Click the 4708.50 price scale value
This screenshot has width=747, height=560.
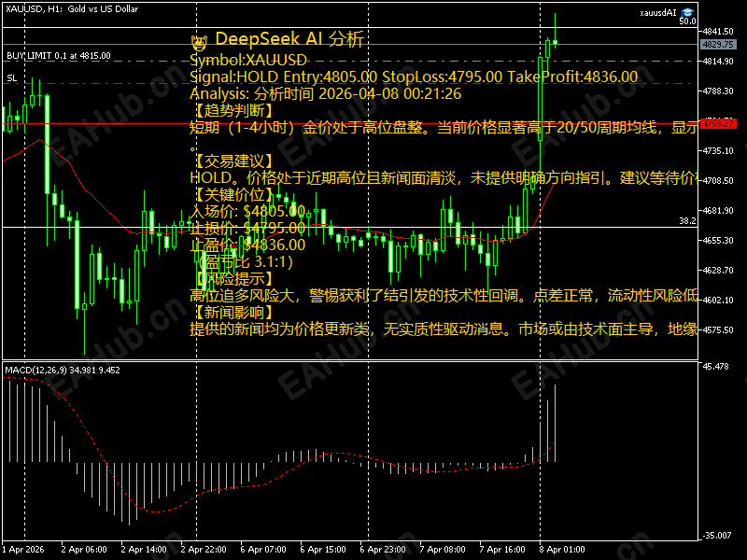tap(718, 180)
